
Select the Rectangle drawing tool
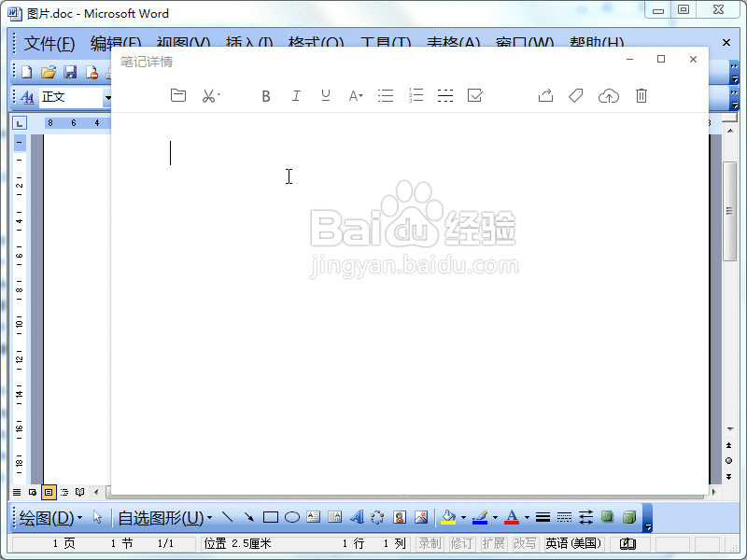point(271,517)
